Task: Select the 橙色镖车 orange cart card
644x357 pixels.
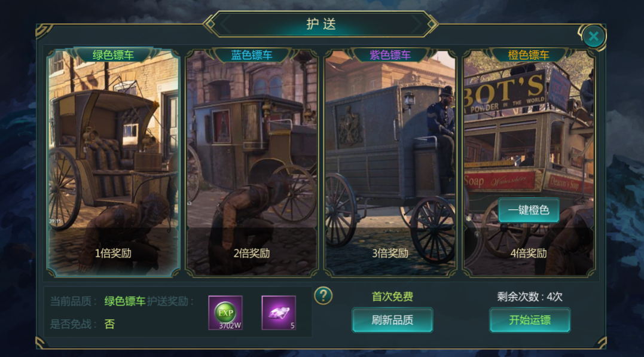Action: 529,163
